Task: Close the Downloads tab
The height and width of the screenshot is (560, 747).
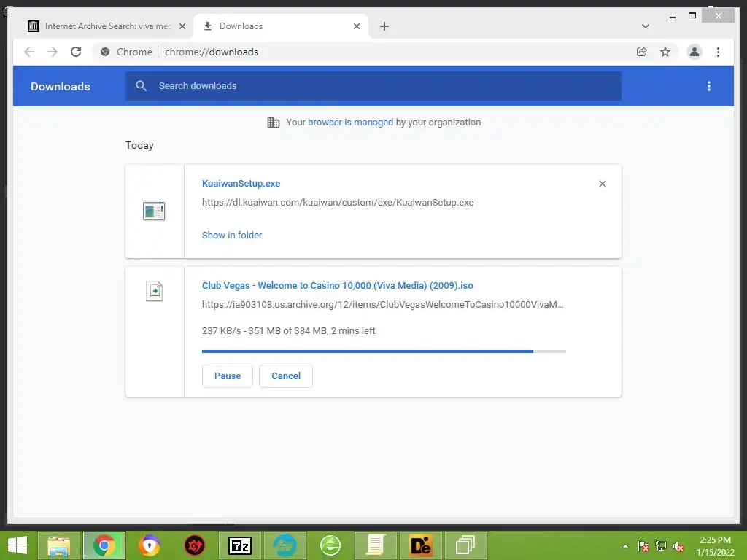Action: (356, 26)
